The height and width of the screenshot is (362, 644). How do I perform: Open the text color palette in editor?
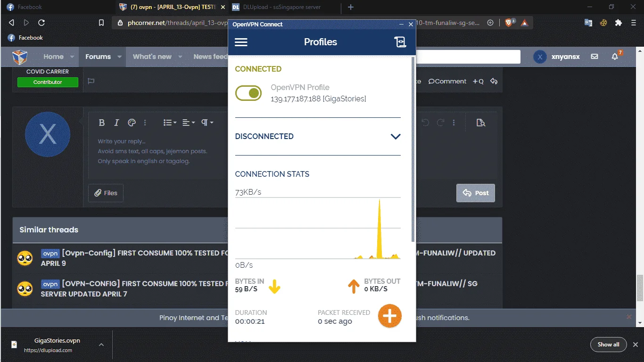pyautogui.click(x=132, y=123)
